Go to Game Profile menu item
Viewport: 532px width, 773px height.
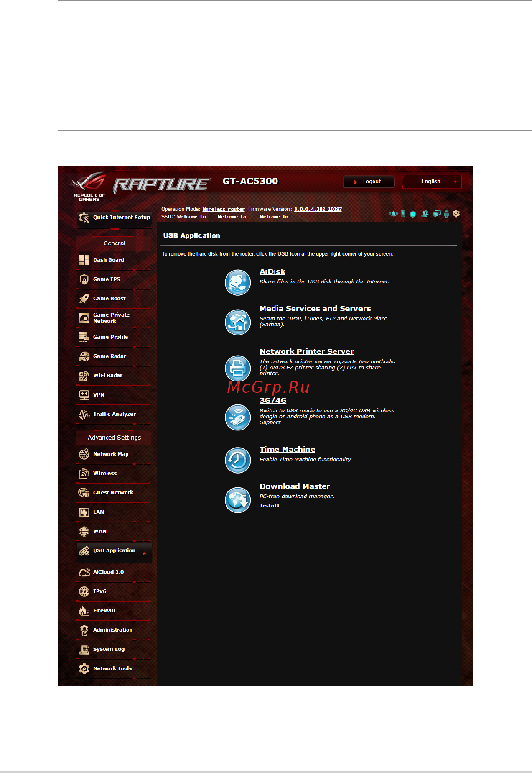[x=114, y=337]
